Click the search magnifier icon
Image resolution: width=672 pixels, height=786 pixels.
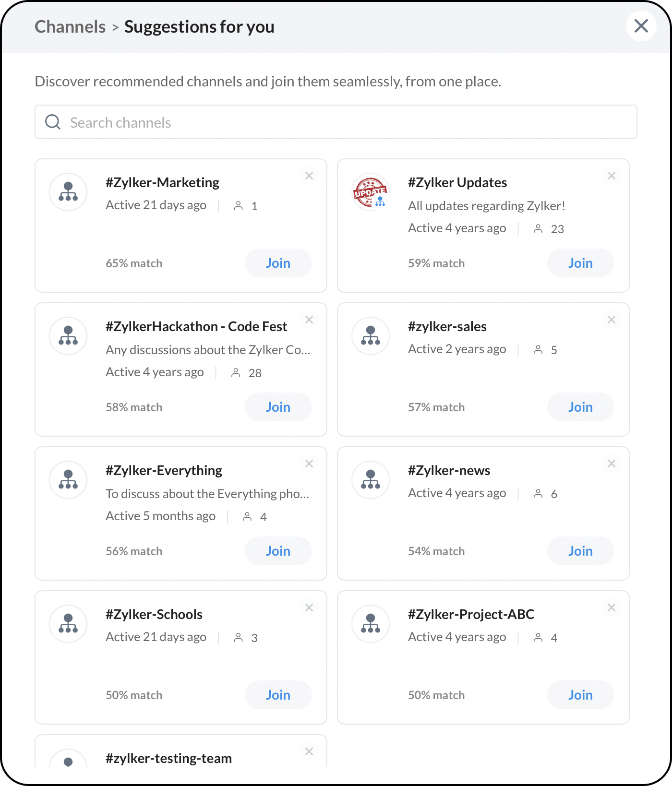(x=53, y=122)
